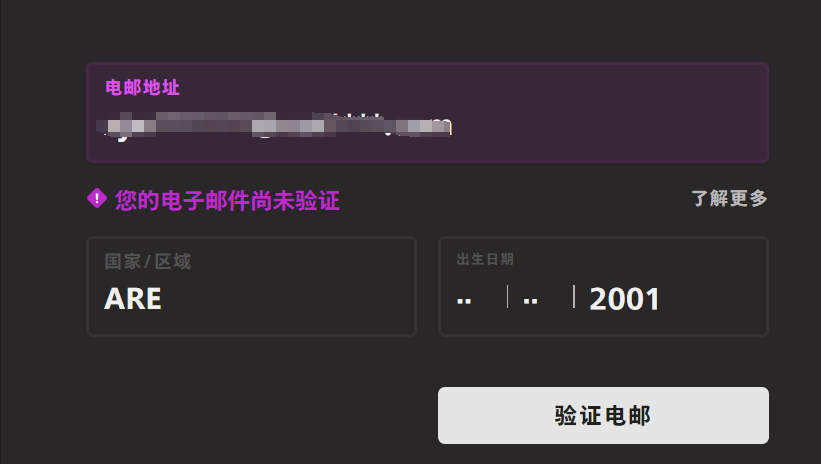Select the first day placeholder of birth date
Viewport: 821px width, 464px height.
click(464, 301)
